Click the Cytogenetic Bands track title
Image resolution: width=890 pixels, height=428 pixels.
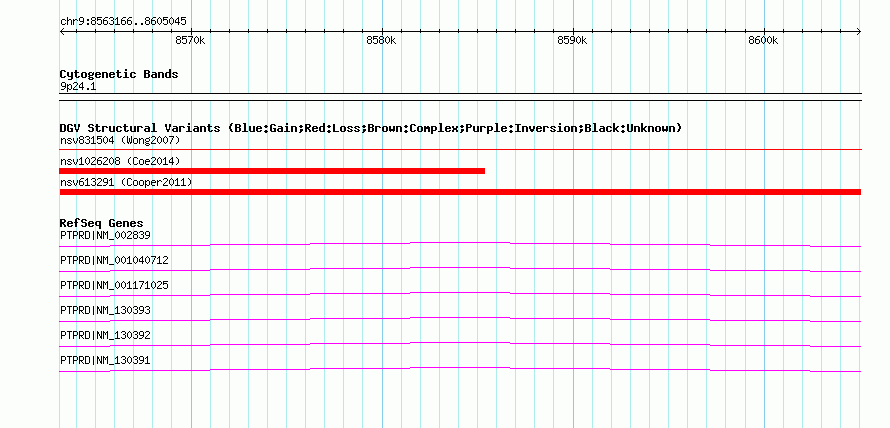coord(119,74)
